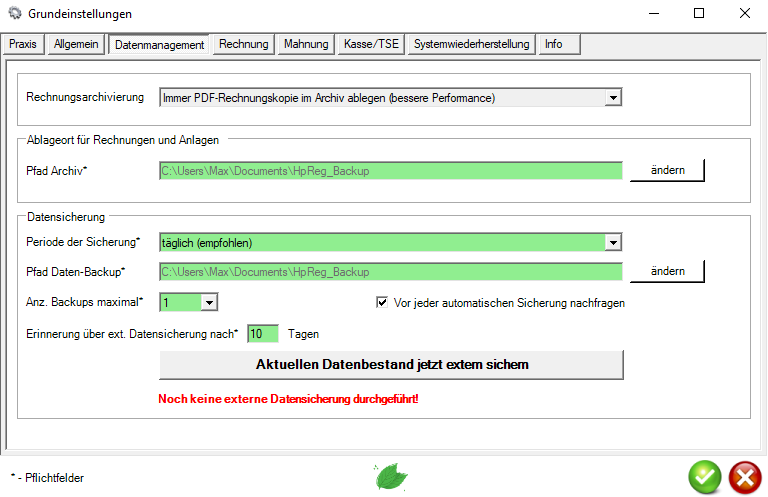Click the Pfad Archiv path field

pos(391,171)
